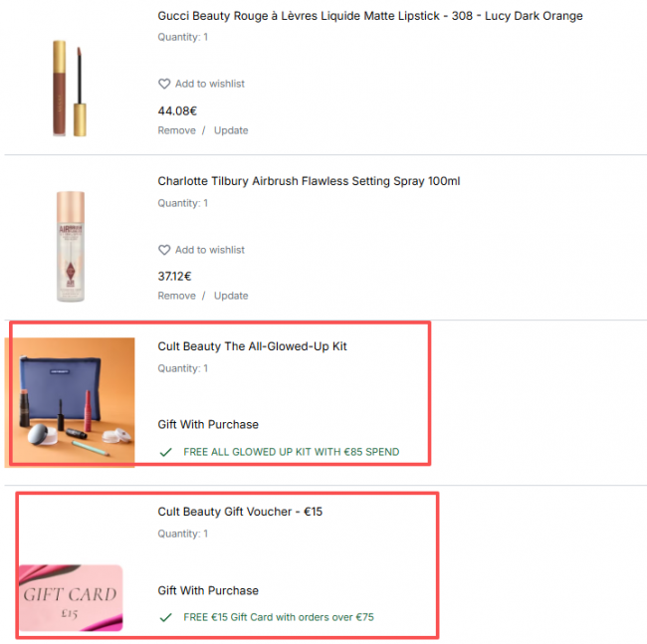
Task: Click FREE ALL GLOWED UP KIT offer text
Action: click(x=292, y=452)
